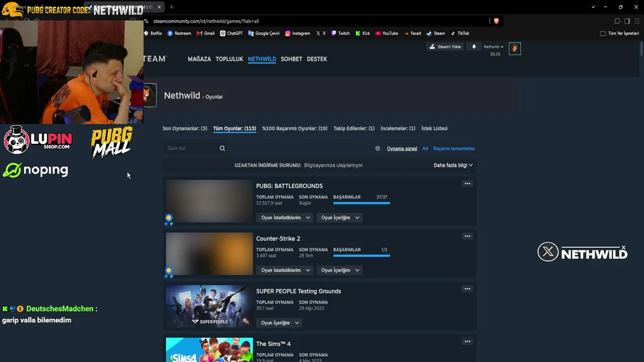Click PUBG achievements progress bar
644x362 pixels.
pos(362,203)
